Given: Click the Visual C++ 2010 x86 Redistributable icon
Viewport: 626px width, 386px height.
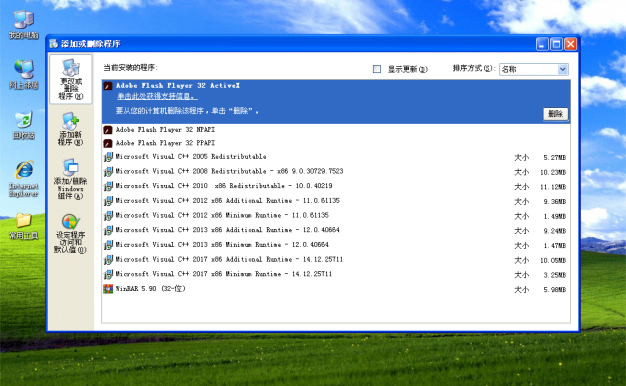Looking at the screenshot, I should pos(108,186).
